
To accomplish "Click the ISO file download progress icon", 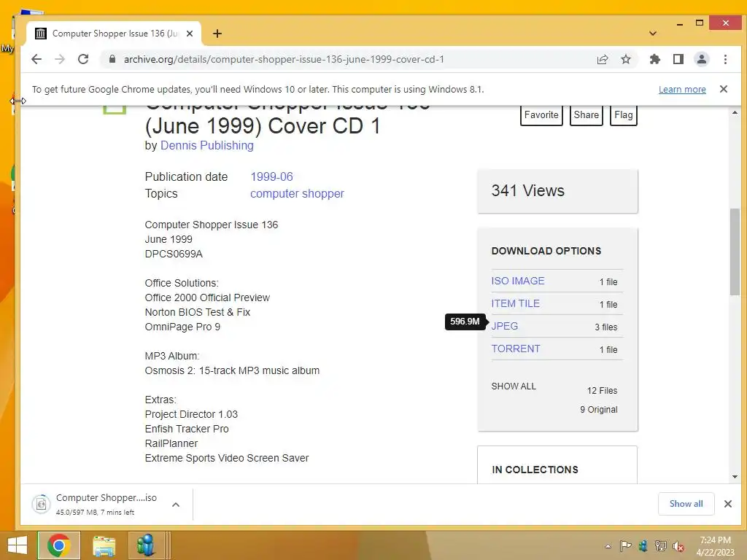I will (42, 504).
